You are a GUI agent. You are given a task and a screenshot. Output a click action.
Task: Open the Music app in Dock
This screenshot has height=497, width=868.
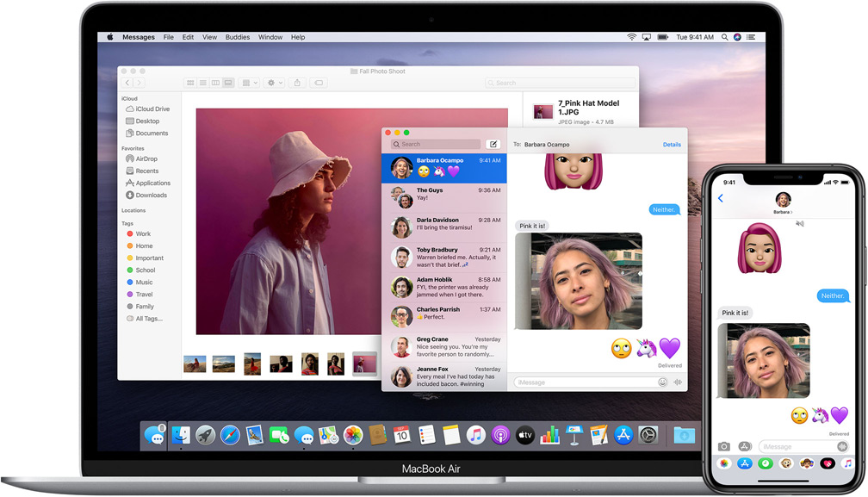[476, 435]
